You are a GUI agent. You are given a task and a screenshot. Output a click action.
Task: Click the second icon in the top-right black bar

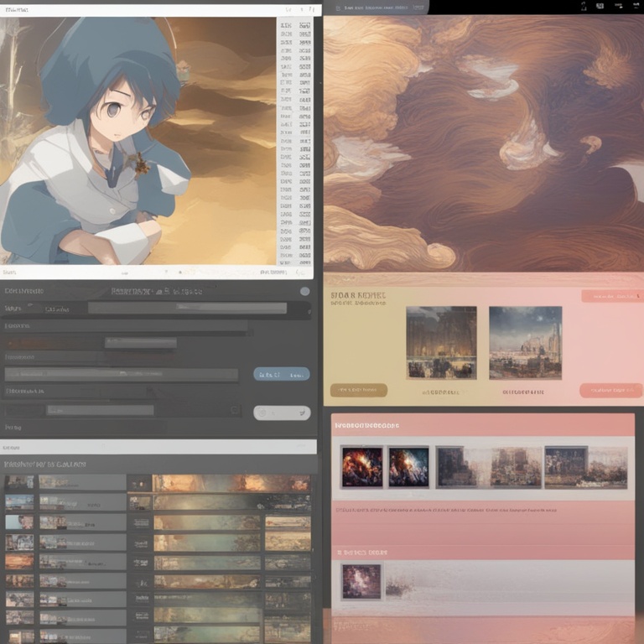coord(600,6)
